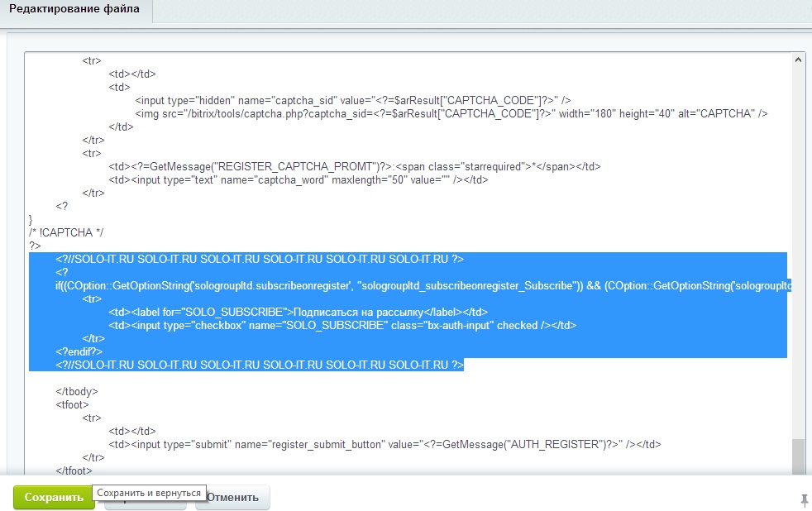Click the Подписаться на рассылку label line
This screenshot has width=812, height=511.
(x=299, y=312)
